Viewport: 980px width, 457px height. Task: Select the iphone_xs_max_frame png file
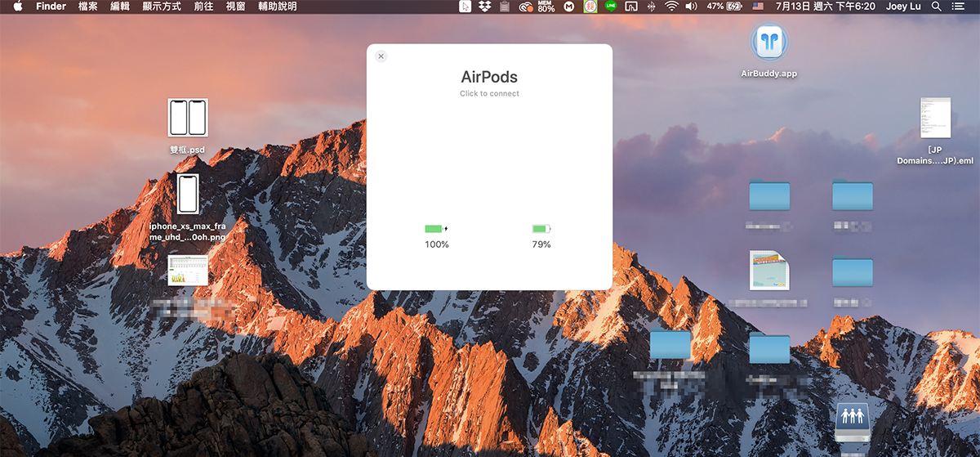tap(188, 195)
